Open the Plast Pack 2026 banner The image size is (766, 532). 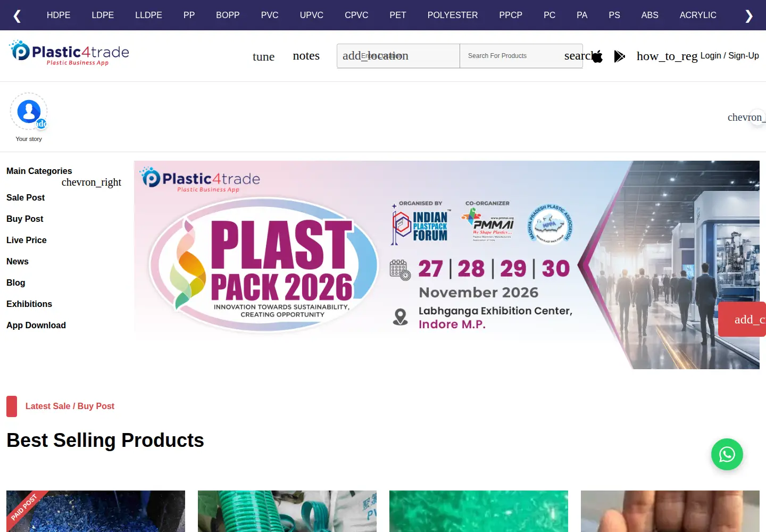(447, 265)
